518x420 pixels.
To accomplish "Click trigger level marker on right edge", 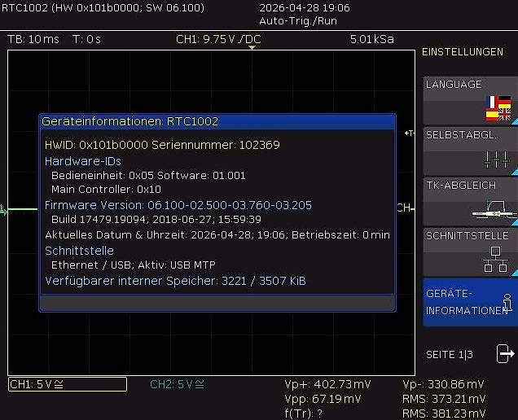I will [410, 133].
